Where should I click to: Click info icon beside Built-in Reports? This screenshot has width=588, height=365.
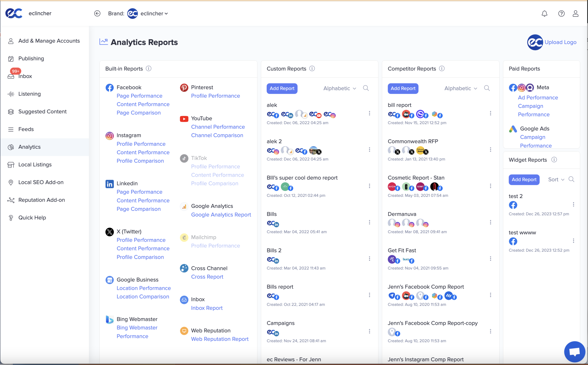(149, 69)
